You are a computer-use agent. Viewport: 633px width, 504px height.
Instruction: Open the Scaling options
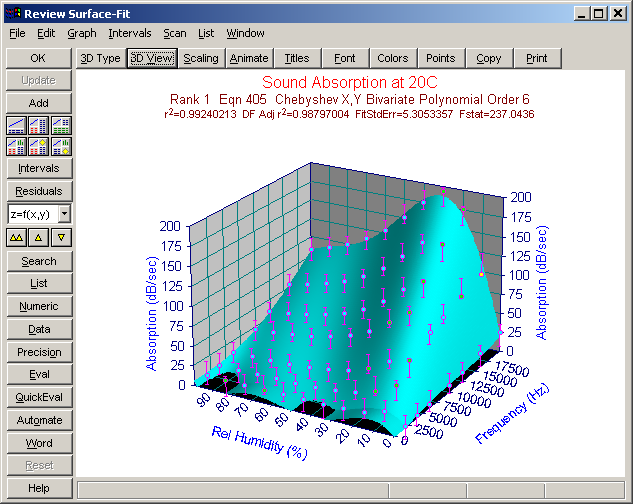point(201,58)
